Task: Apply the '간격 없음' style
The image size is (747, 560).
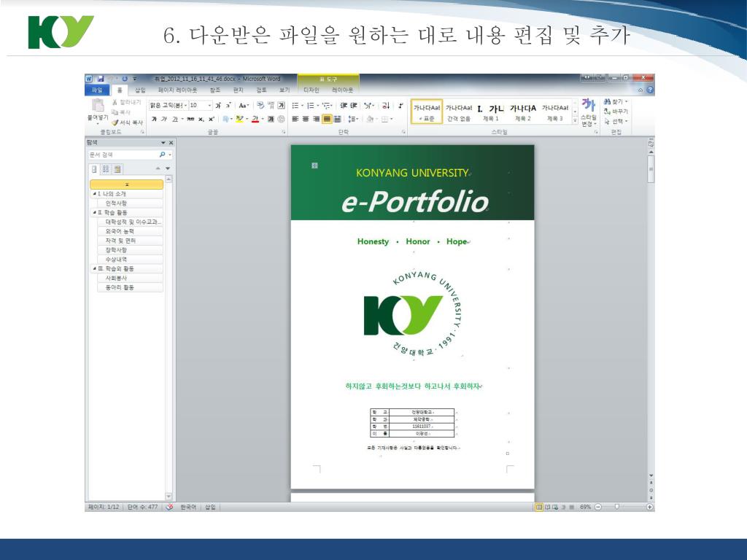Action: point(459,112)
